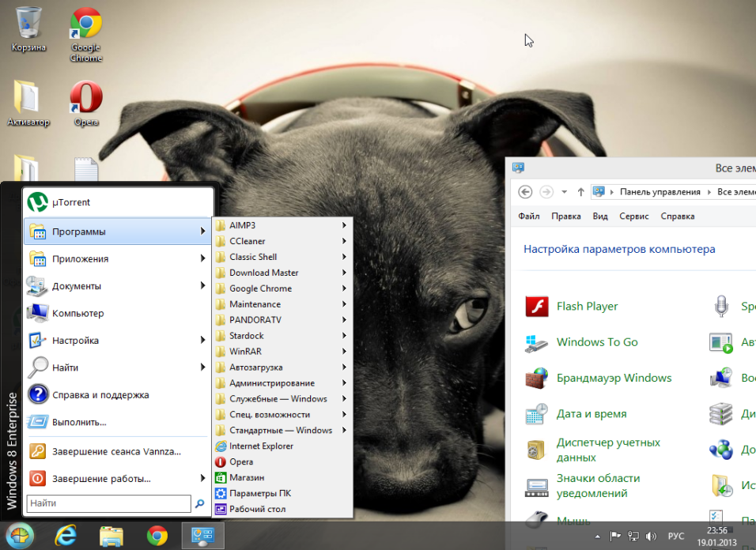Open Internet Explorer from the taskbar

click(x=66, y=536)
